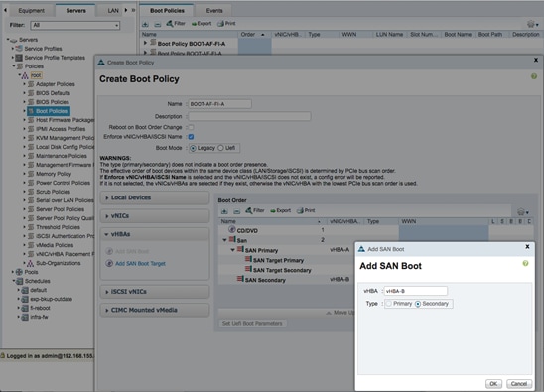Image resolution: width=544 pixels, height=392 pixels.
Task: Open help icon in Add SAN Boot dialog
Action: point(525,264)
